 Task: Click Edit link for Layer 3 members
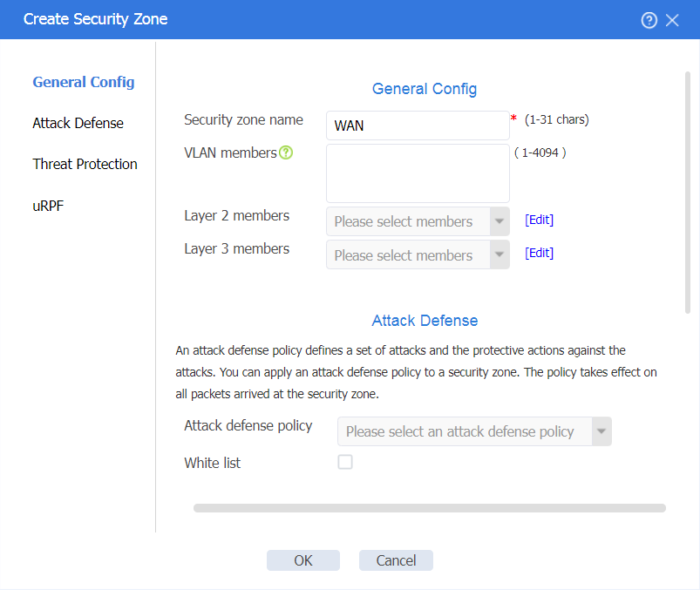click(540, 253)
